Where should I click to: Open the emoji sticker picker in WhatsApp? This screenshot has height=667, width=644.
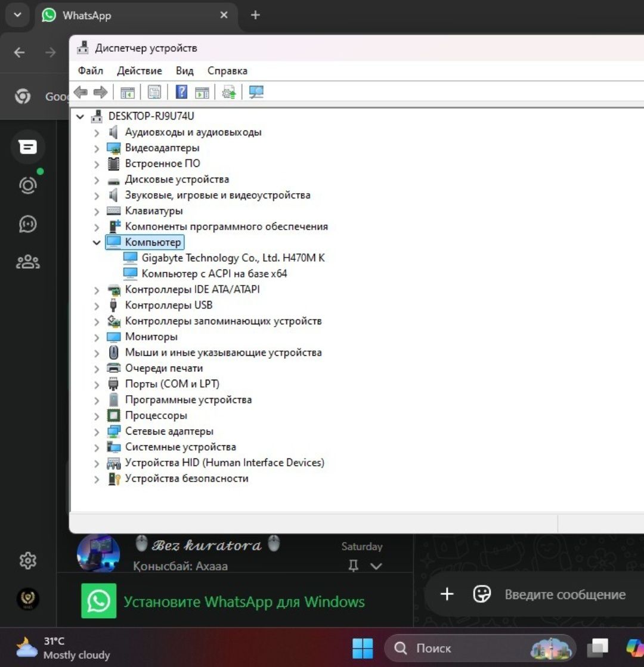[x=482, y=594]
